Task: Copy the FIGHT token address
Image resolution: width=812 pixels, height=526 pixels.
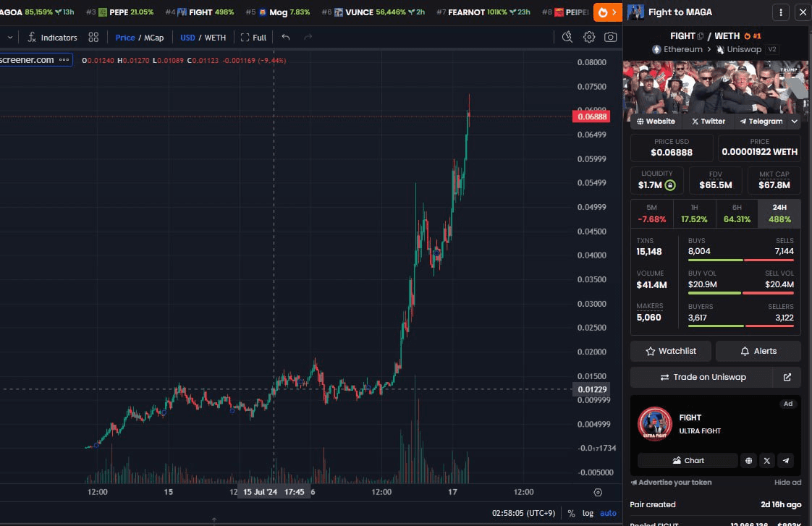Action: [x=701, y=35]
